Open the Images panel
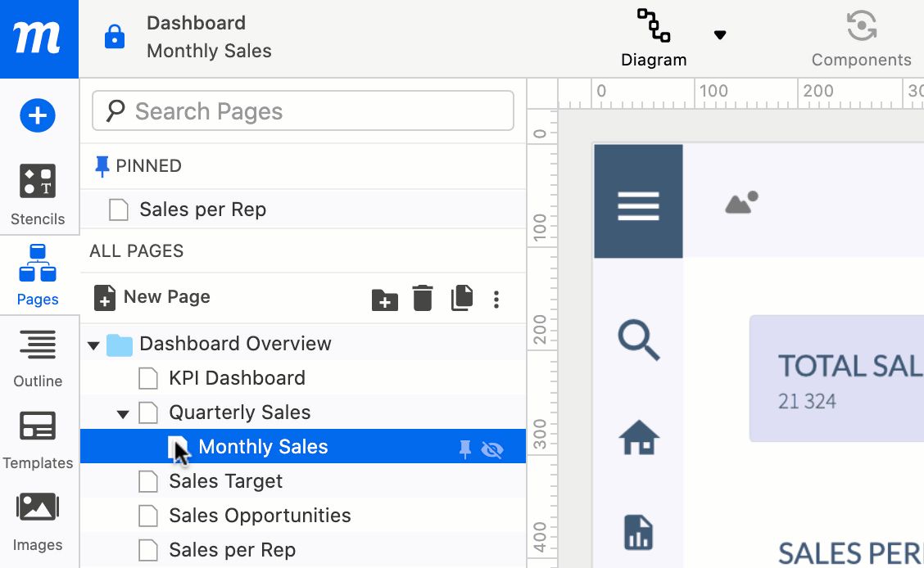Screen dimensions: 924x568 pyautogui.click(x=38, y=521)
